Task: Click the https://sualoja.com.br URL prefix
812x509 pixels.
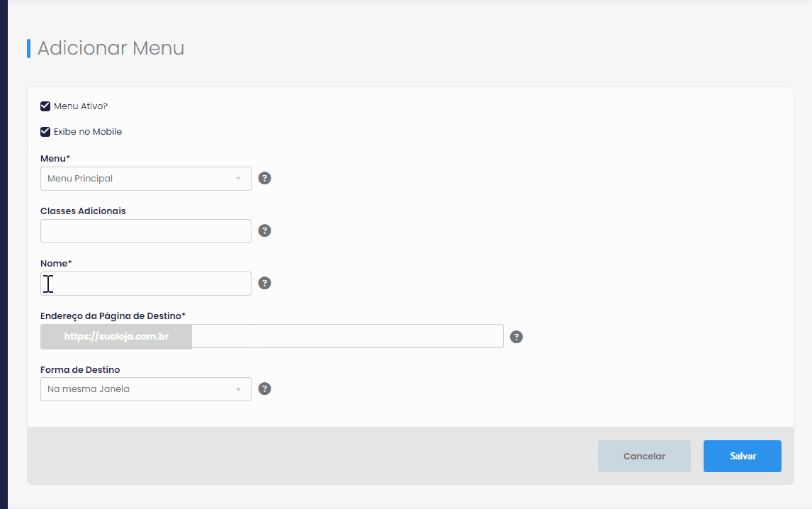Action: click(116, 337)
